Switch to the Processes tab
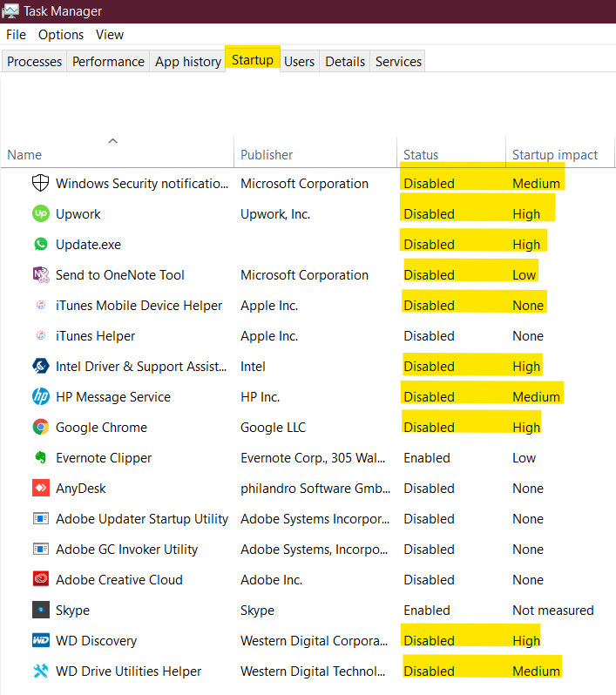The image size is (616, 695). tap(34, 61)
